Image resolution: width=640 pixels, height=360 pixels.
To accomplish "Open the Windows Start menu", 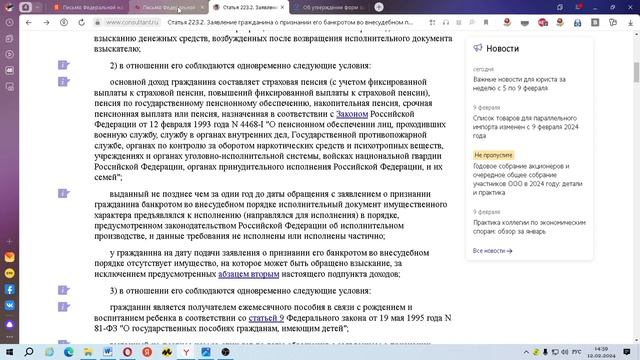I will 9,352.
